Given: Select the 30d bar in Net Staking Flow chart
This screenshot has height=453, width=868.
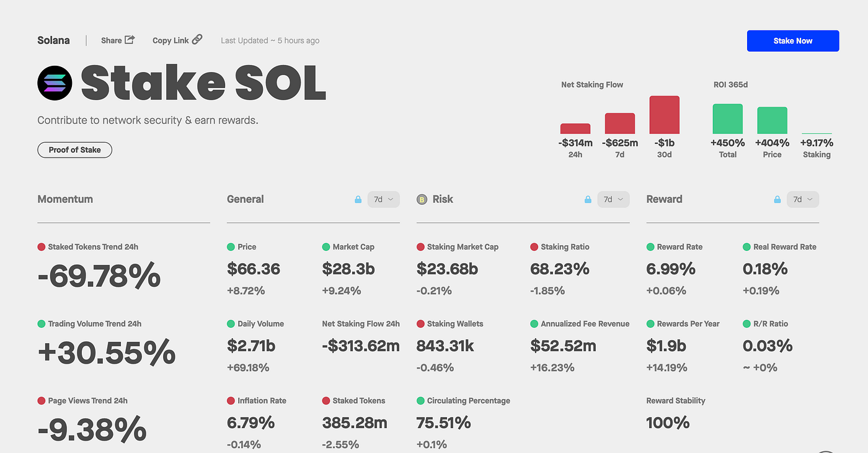Looking at the screenshot, I should (664, 113).
